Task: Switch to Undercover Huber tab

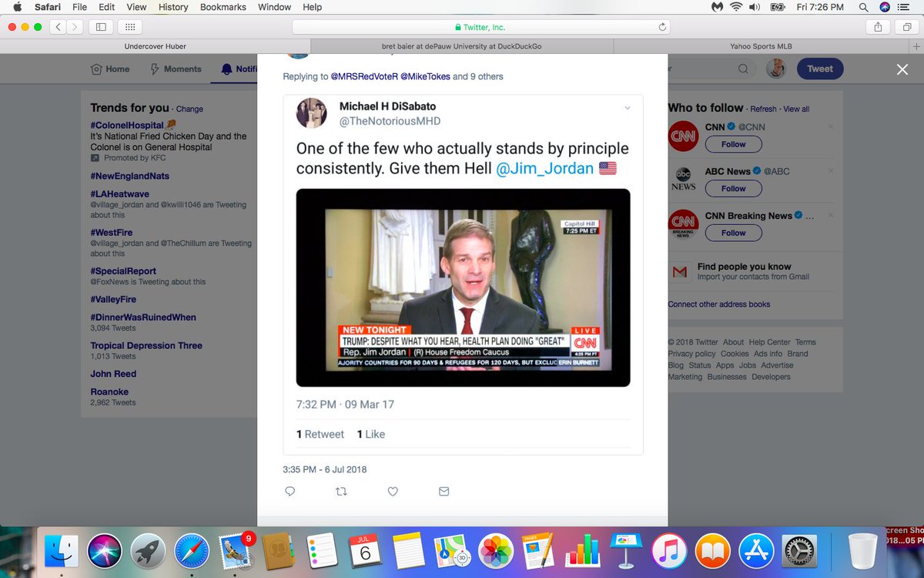Action: (155, 46)
